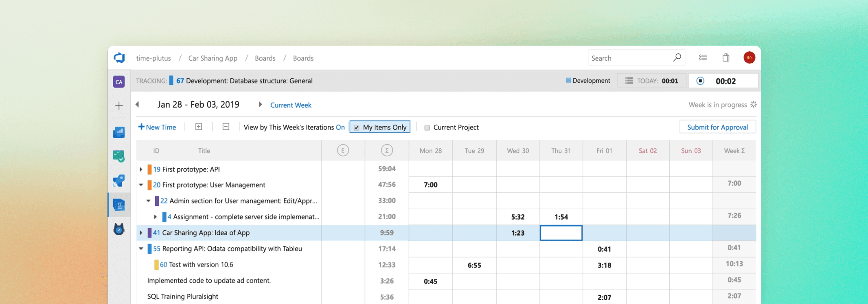Open the time-plutus breadcrumb
868x304 pixels.
tap(153, 58)
